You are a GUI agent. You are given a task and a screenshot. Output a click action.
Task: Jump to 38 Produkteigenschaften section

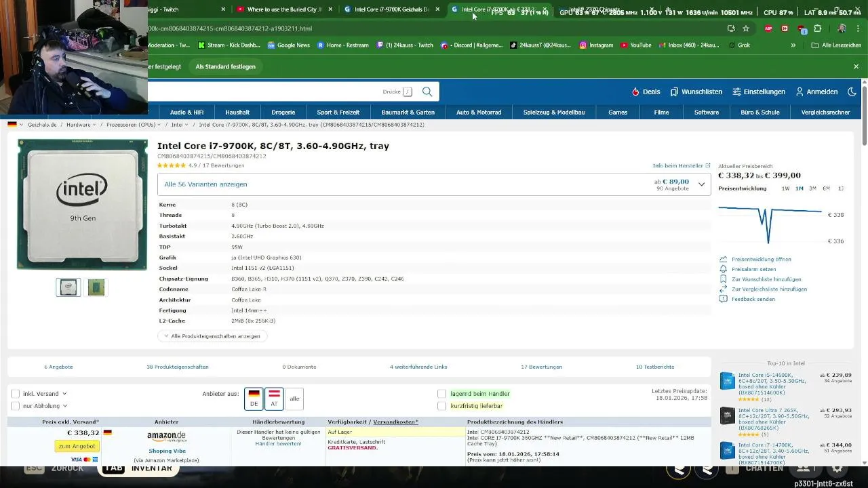tap(178, 367)
